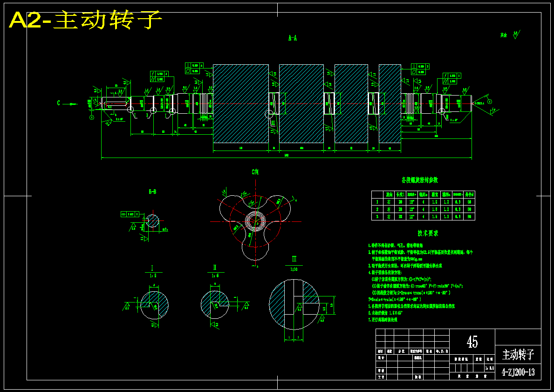
Task: Select the "C" view-direction arrow label left of shaft
Action: [59, 103]
